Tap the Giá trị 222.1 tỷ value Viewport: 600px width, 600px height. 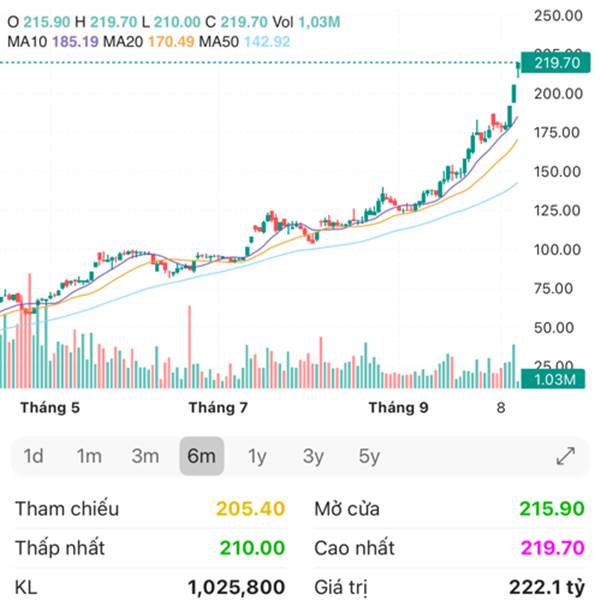coord(545,587)
